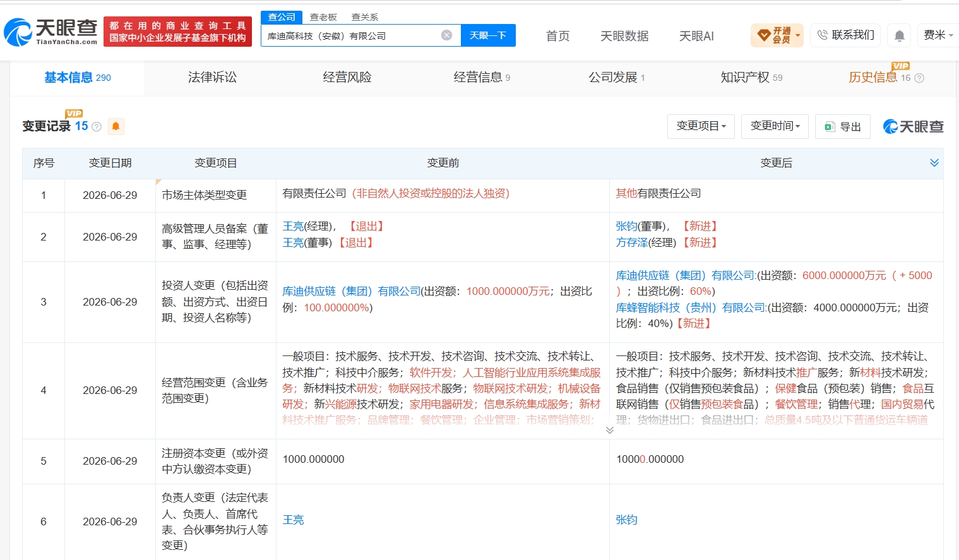Switch to the 知识产权 tab
Screen dimensions: 959x560
pos(751,78)
